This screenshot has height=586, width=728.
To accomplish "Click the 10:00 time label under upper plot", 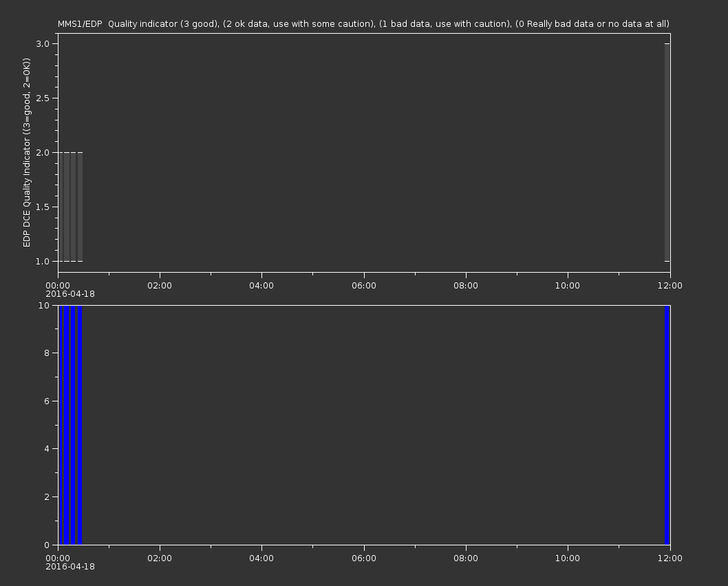I will tap(568, 285).
